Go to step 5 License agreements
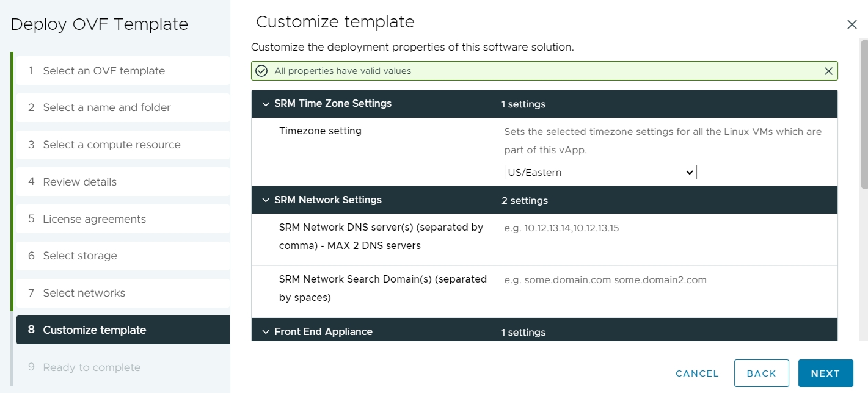Screen dimensions: 868x393 (93, 218)
